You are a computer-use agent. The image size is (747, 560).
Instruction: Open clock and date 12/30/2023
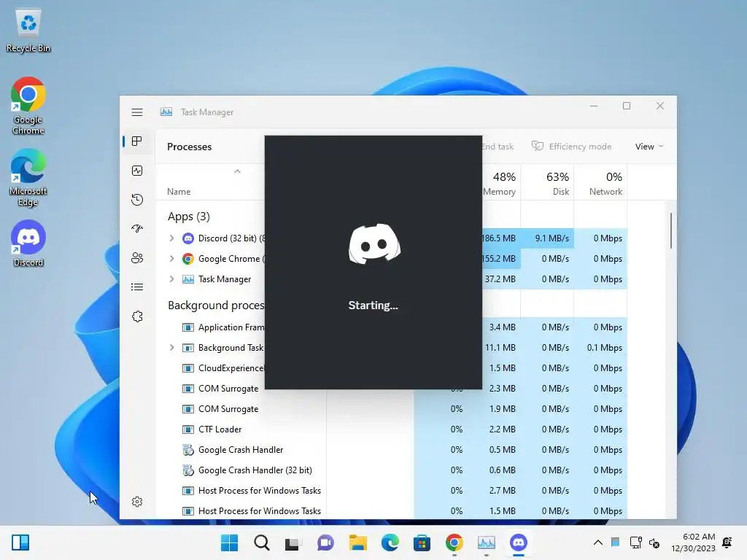(x=693, y=542)
